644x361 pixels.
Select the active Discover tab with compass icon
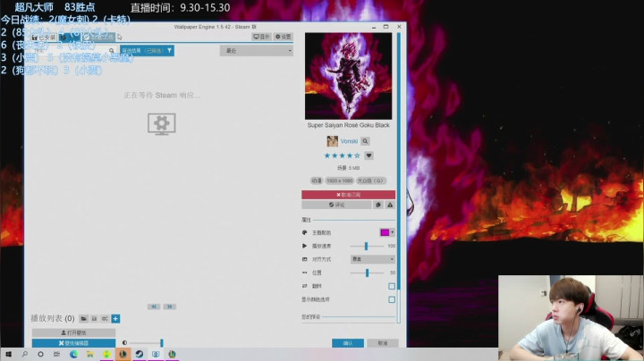[69, 38]
